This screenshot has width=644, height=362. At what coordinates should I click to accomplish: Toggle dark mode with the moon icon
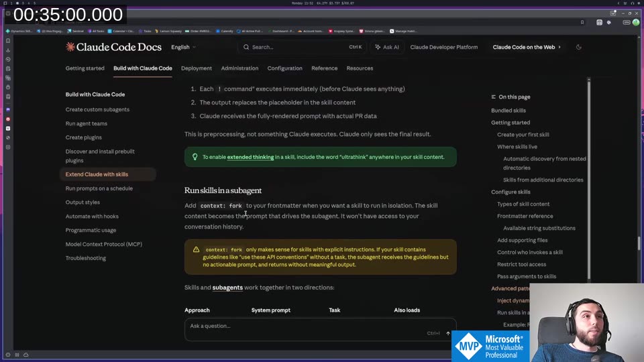[579, 47]
